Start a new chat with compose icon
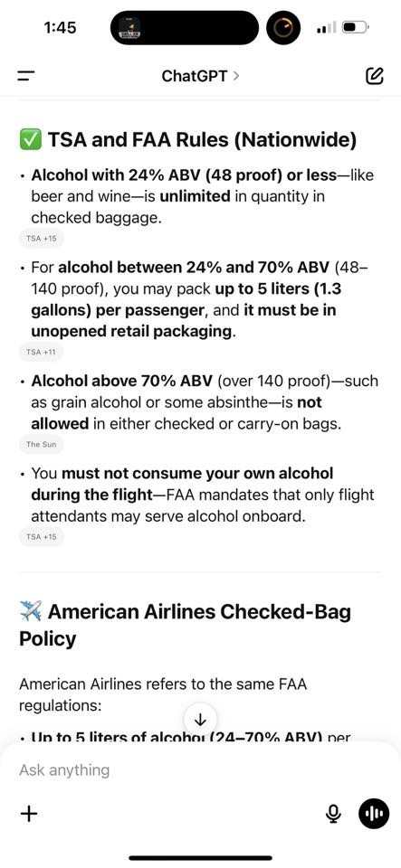The image size is (401, 868). (375, 76)
